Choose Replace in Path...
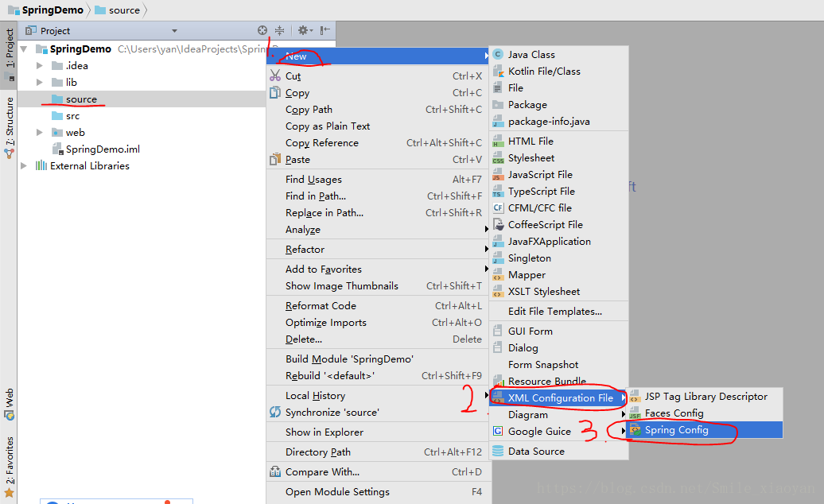This screenshot has height=504, width=824. coord(377,212)
